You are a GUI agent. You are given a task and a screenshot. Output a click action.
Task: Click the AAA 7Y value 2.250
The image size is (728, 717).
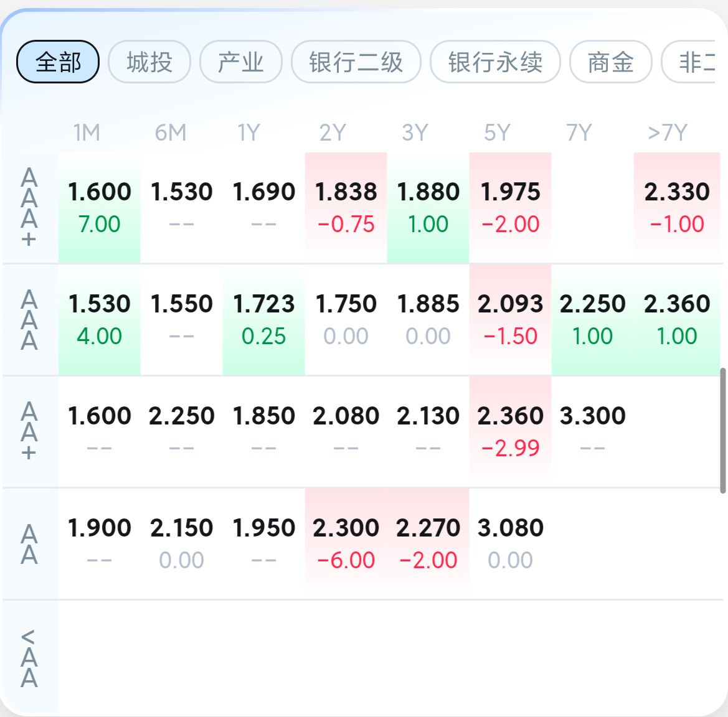(x=592, y=319)
